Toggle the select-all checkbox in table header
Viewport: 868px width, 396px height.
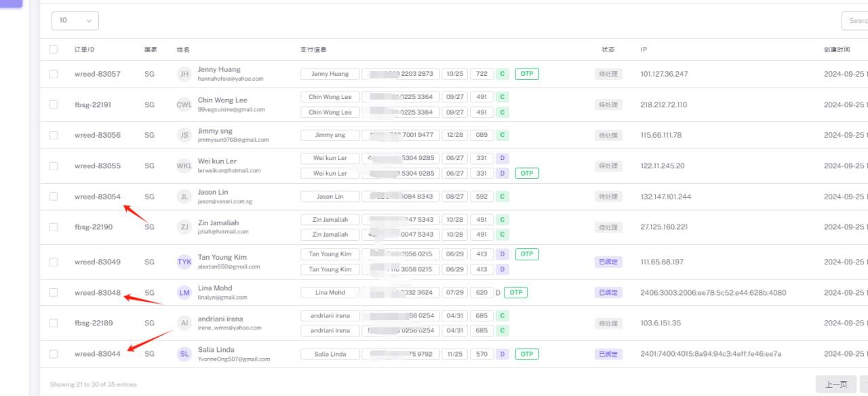[54, 49]
